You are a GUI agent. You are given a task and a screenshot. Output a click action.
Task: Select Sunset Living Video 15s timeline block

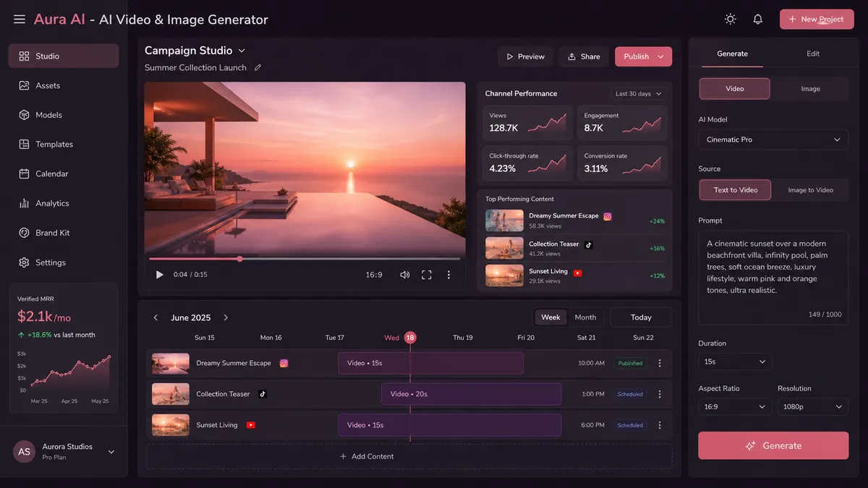[450, 425]
